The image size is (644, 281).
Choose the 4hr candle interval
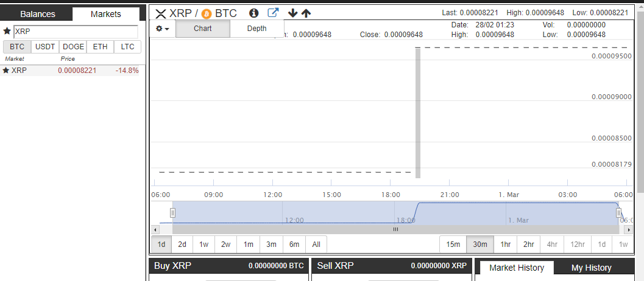point(552,245)
